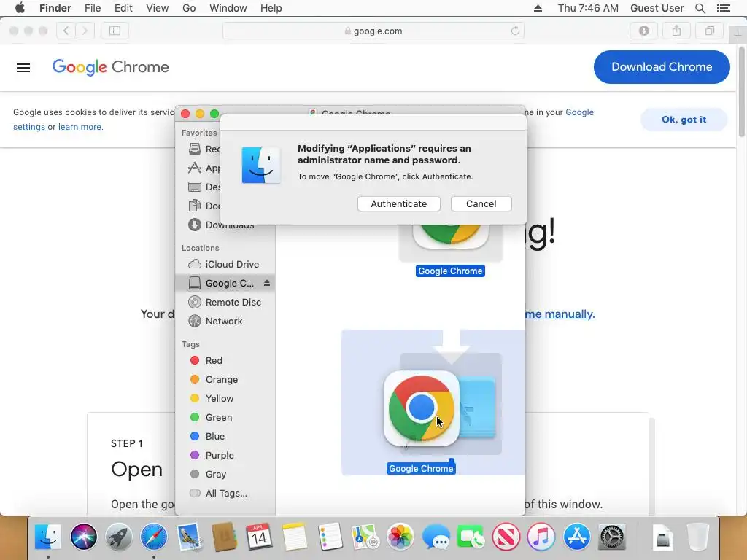Open All Tags in Finder sidebar
This screenshot has height=560, width=747.
point(225,494)
